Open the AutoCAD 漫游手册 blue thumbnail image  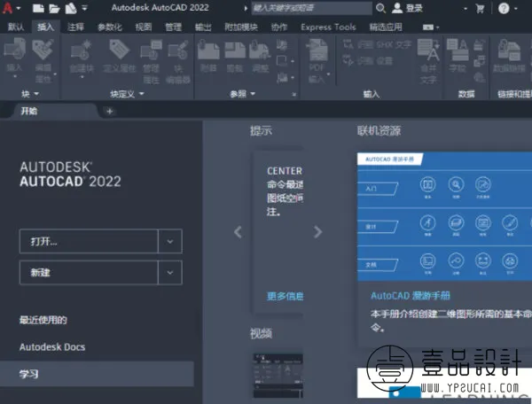coord(444,216)
